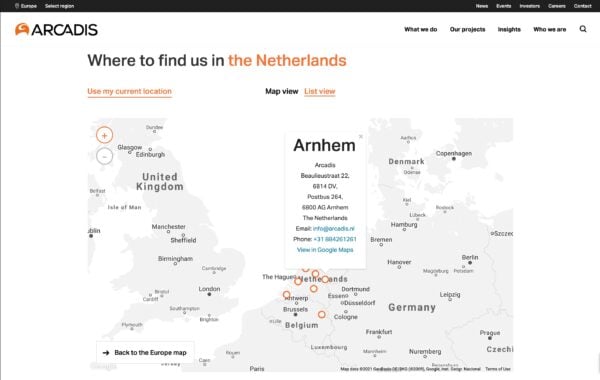The image size is (600, 380).
Task: Open the Select region dropdown
Action: [x=59, y=6]
